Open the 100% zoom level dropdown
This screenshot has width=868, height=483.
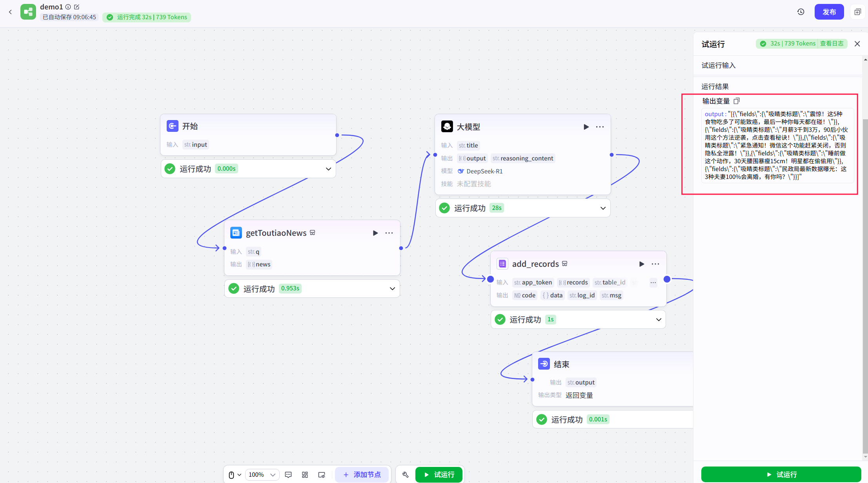pyautogui.click(x=262, y=475)
